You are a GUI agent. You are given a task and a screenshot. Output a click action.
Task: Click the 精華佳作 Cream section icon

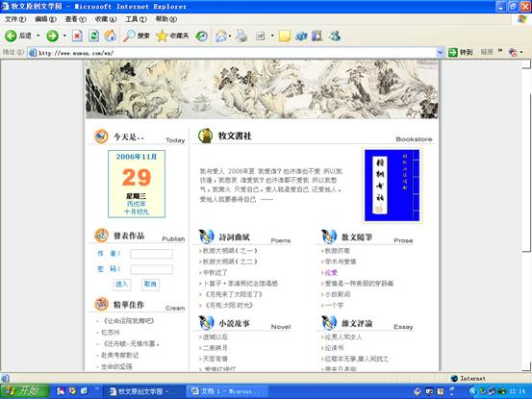pyautogui.click(x=101, y=304)
